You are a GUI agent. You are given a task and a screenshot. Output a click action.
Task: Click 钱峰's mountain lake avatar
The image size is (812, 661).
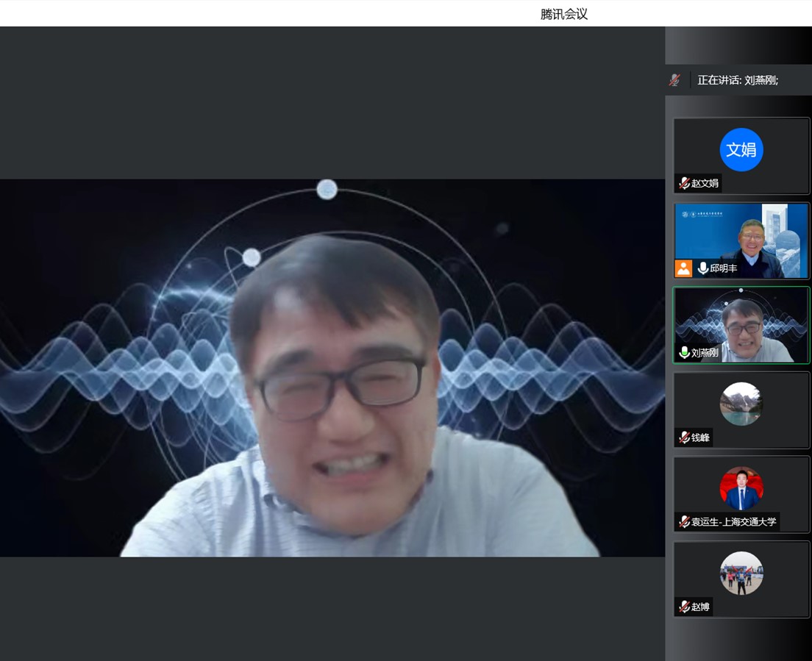(x=741, y=404)
